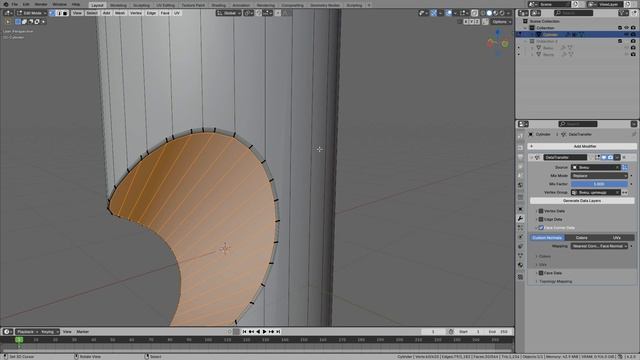Switch to material preview shading mode
The image size is (640, 360).
(496, 13)
